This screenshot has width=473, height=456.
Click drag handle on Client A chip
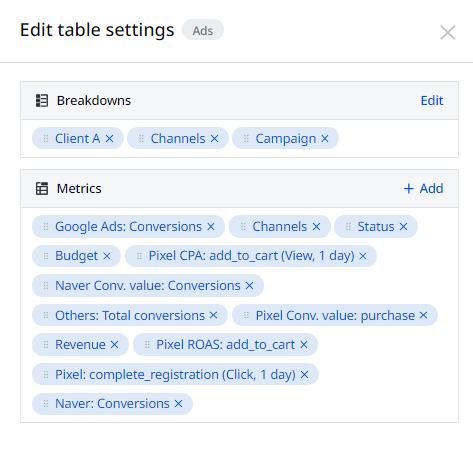46,138
